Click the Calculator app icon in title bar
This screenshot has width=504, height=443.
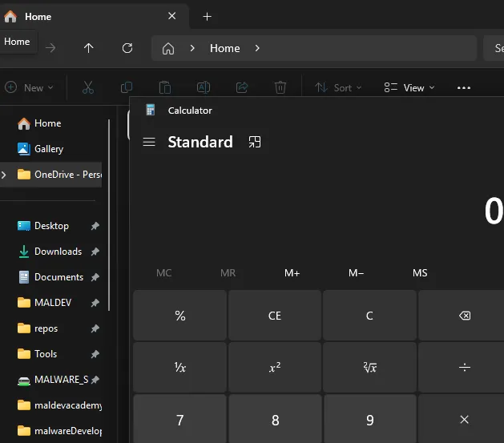(151, 110)
